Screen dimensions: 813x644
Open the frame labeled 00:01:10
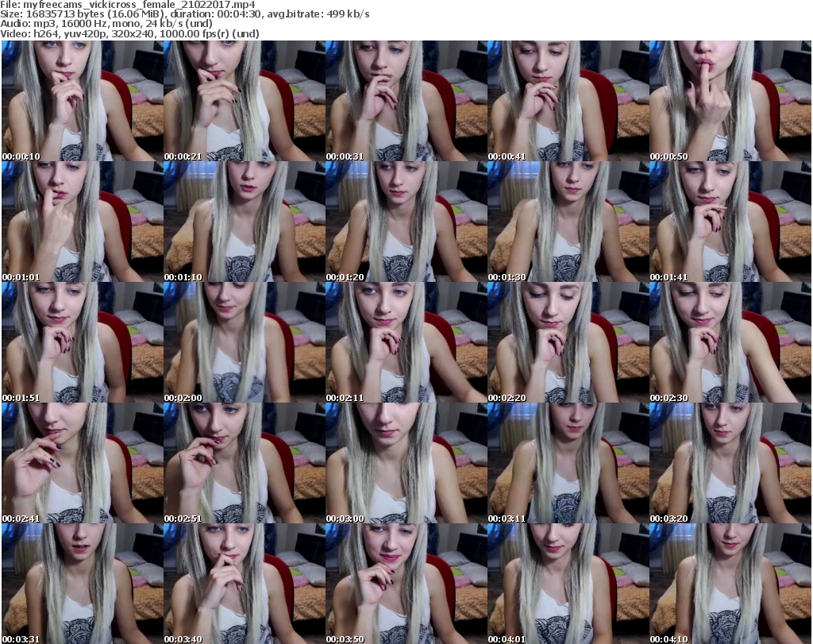point(245,222)
